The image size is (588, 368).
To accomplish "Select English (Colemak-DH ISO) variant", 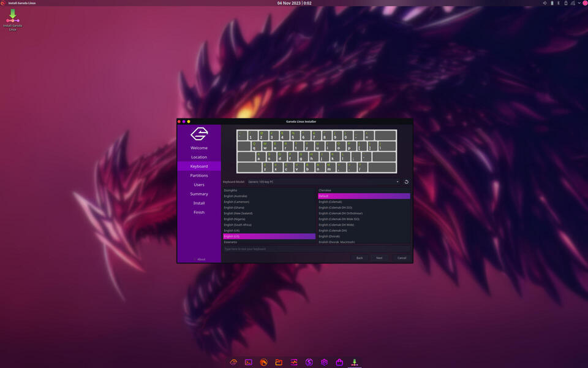I will 364,208.
